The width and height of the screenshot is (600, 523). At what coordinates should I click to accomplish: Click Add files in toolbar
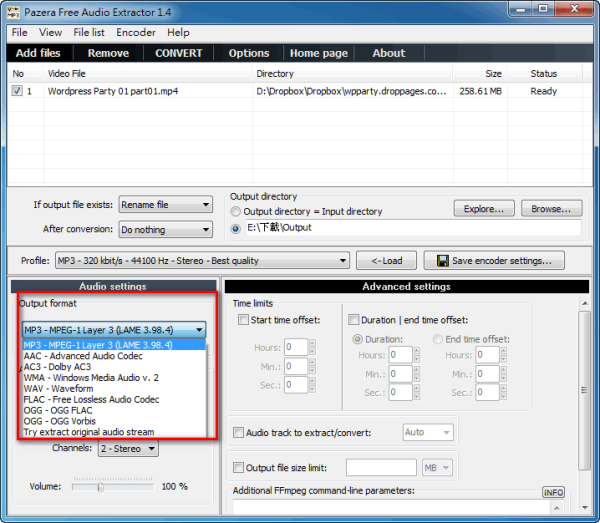tap(38, 53)
